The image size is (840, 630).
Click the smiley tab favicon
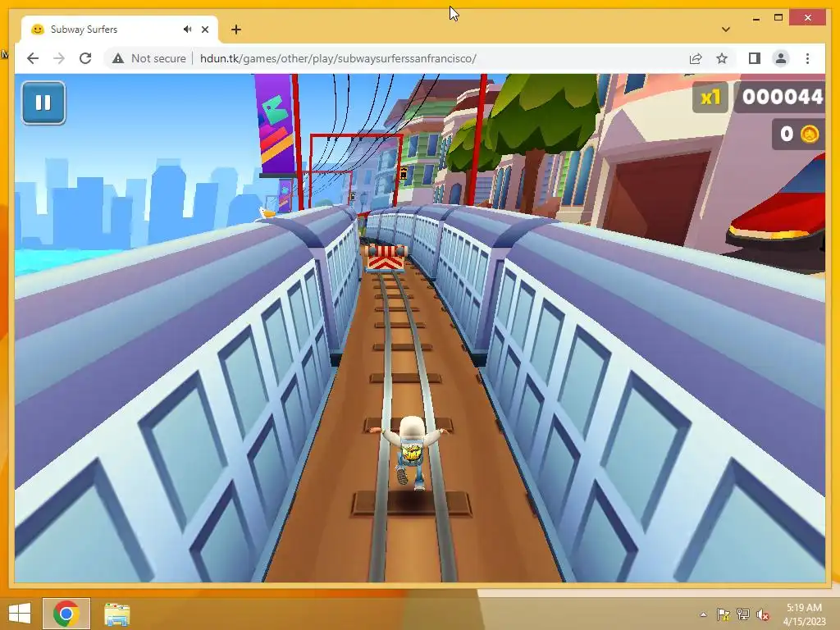[x=37, y=30]
